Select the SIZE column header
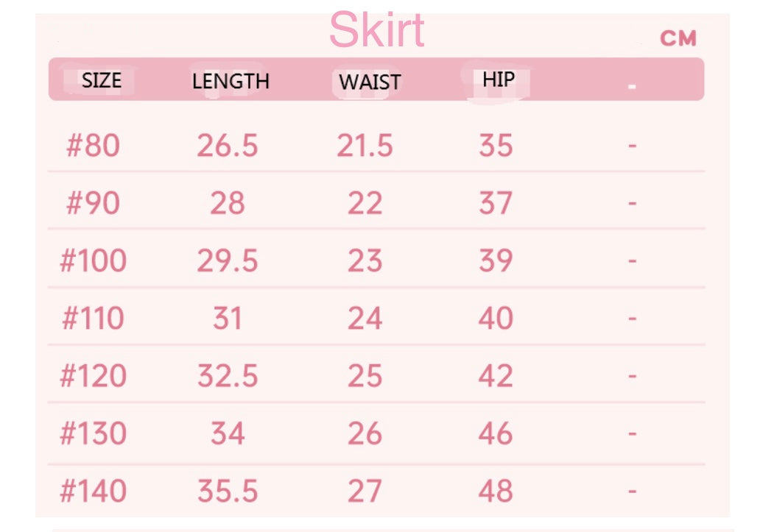Screen dimensions: 763x532 tap(101, 79)
